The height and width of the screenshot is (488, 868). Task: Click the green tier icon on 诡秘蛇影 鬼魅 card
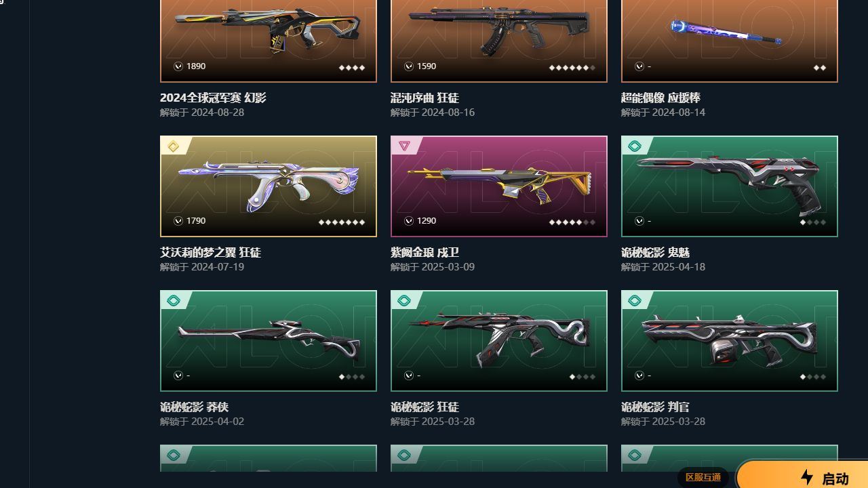coord(635,146)
